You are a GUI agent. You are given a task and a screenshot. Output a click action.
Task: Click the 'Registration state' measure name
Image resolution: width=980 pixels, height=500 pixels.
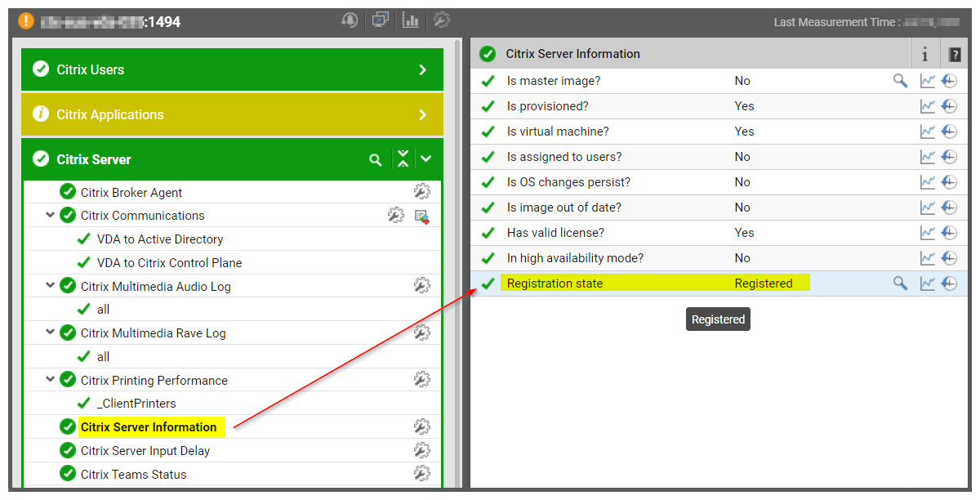[x=555, y=283]
